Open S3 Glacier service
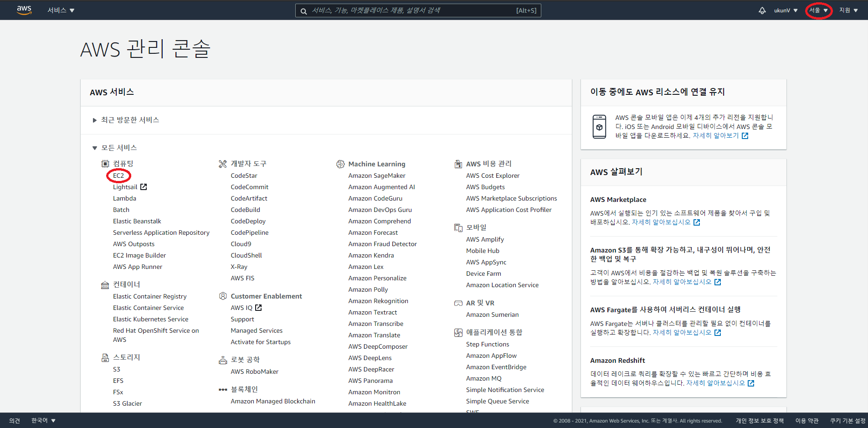The image size is (868, 428). click(x=128, y=403)
